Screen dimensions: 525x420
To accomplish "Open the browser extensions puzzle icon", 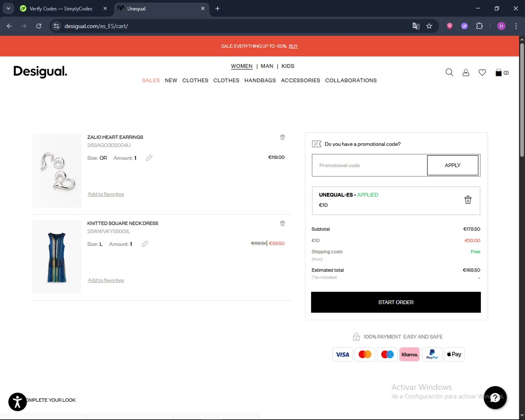I will pos(479,26).
